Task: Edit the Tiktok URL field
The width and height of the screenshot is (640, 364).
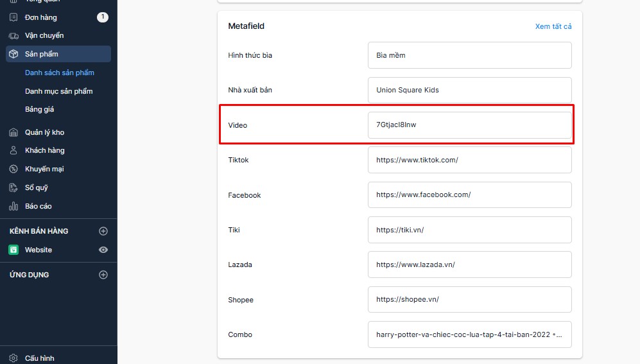Action: (x=469, y=160)
